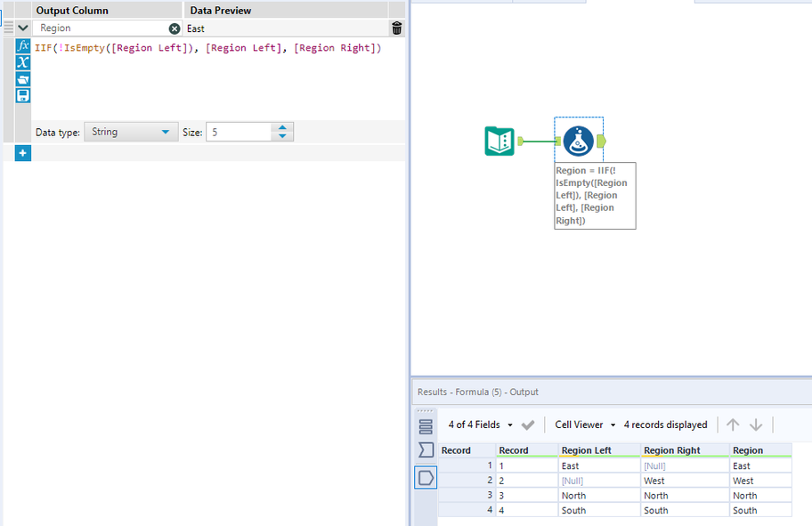Select the Input Data book tool on canvas
This screenshot has width=812, height=526.
point(499,141)
